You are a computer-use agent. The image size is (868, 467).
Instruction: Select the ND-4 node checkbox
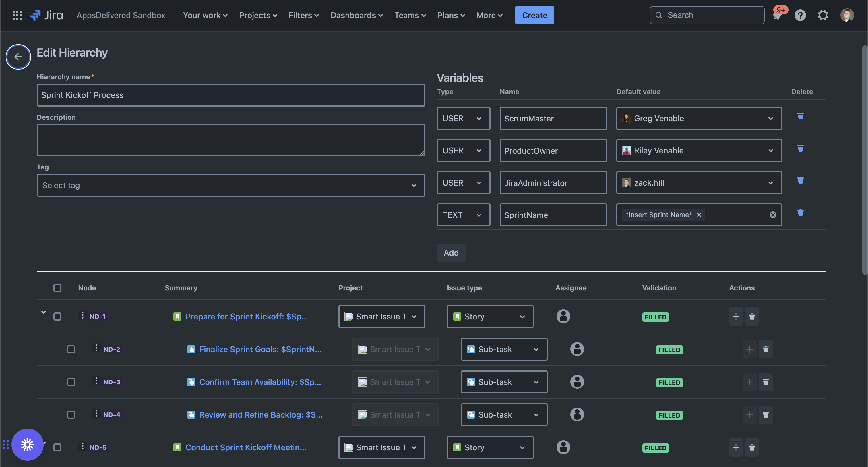(71, 415)
